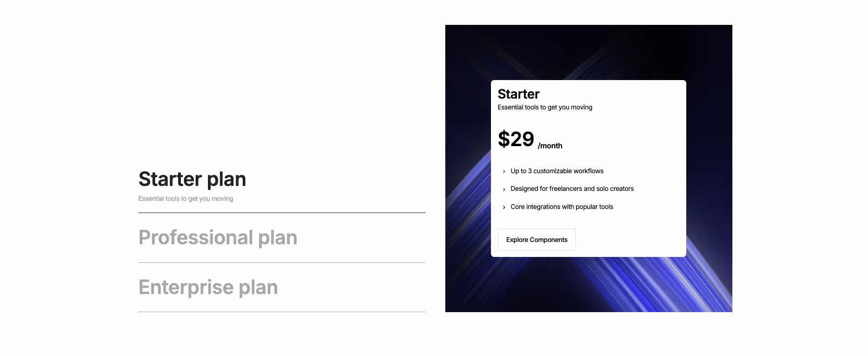Expand the "Designed for freelancers and solo creators" item
Viewport: 868px width, 356px height.
click(x=572, y=189)
